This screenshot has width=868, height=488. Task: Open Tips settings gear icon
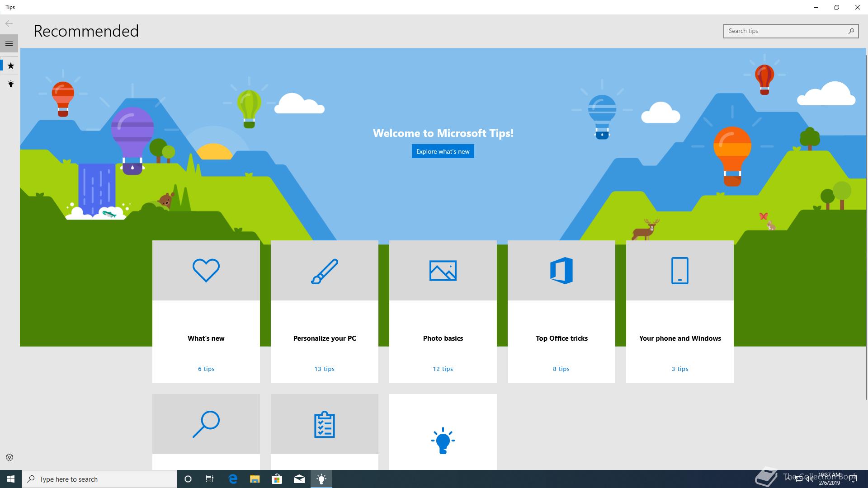tap(9, 457)
